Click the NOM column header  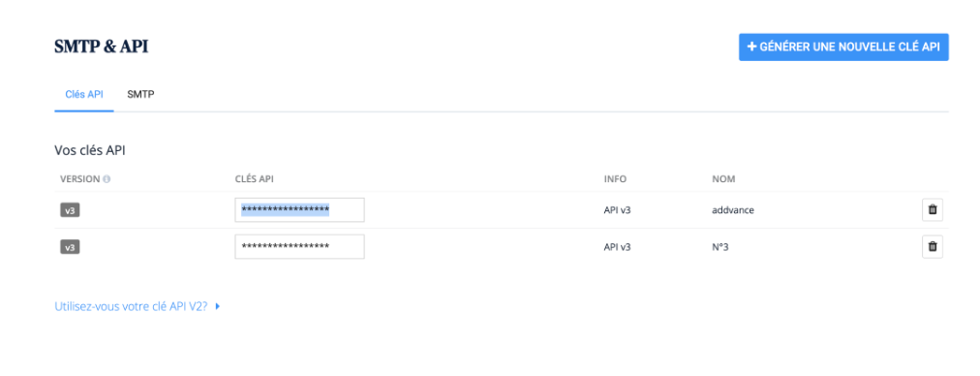pyautogui.click(x=723, y=179)
